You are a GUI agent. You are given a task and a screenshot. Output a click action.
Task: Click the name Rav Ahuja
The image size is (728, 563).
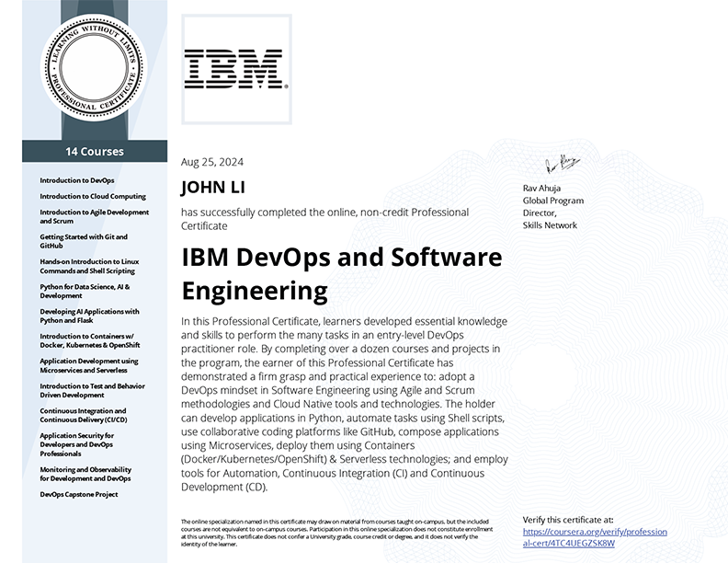click(x=541, y=189)
